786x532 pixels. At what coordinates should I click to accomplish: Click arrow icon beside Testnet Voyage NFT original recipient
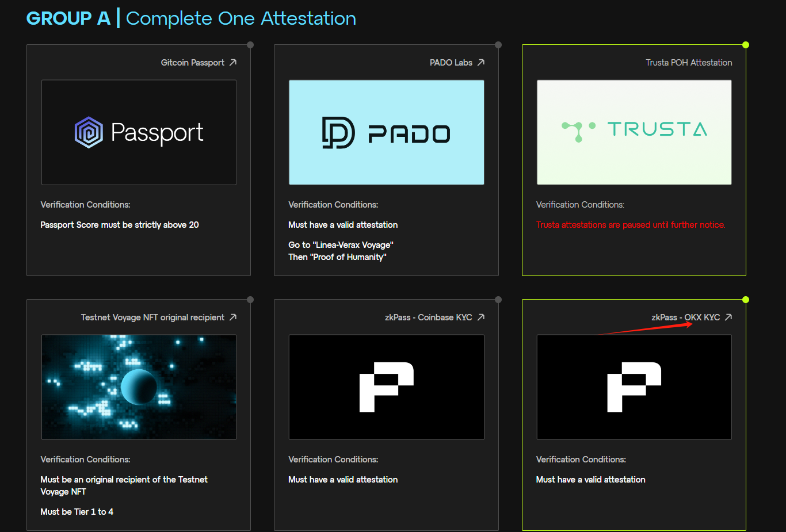coord(233,317)
